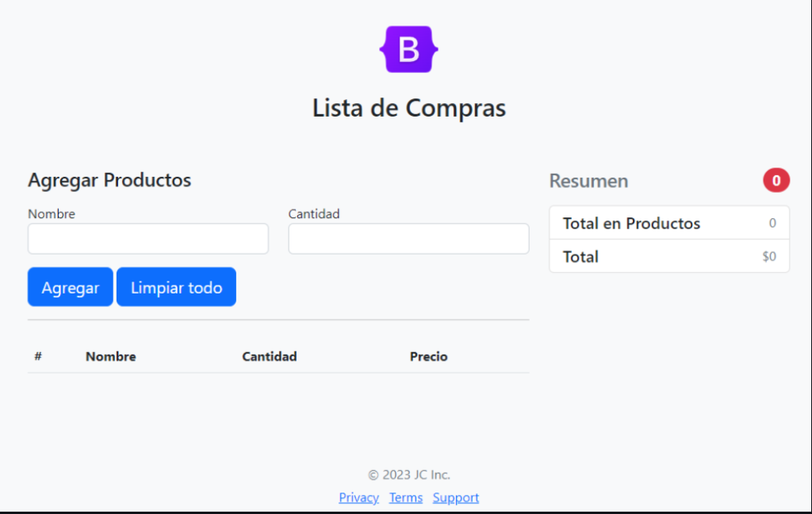Open the Privacy footer link
The height and width of the screenshot is (514, 812).
click(358, 497)
